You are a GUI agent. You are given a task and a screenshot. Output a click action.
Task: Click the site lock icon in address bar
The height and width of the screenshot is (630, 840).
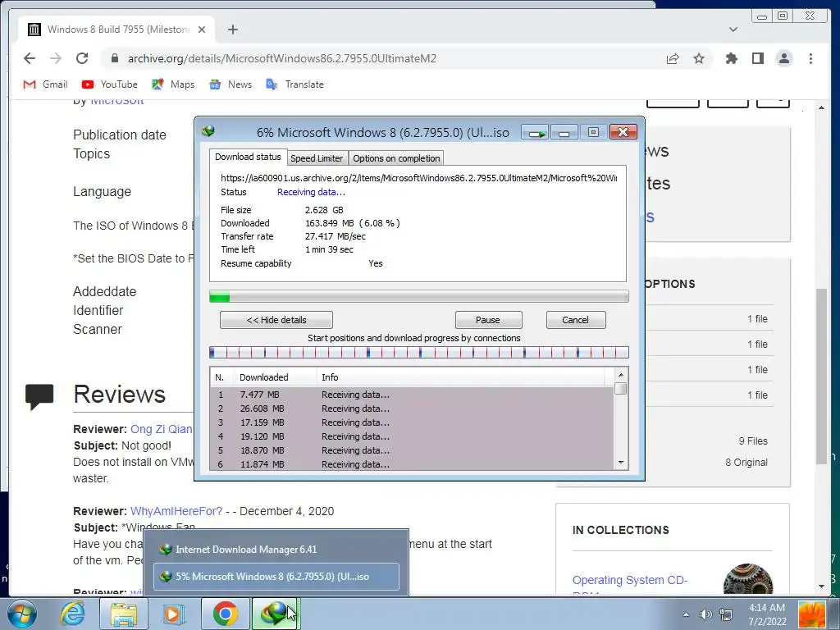[114, 58]
